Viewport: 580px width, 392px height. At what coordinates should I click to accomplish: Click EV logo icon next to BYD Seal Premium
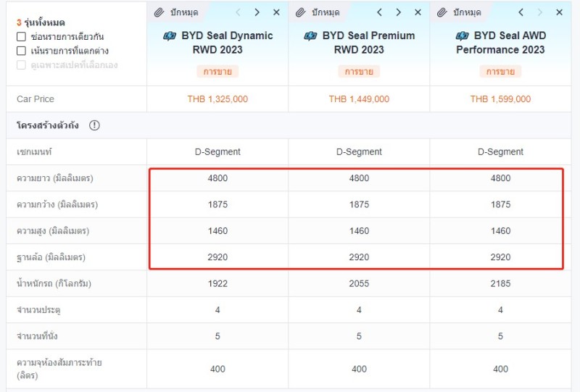[310, 36]
